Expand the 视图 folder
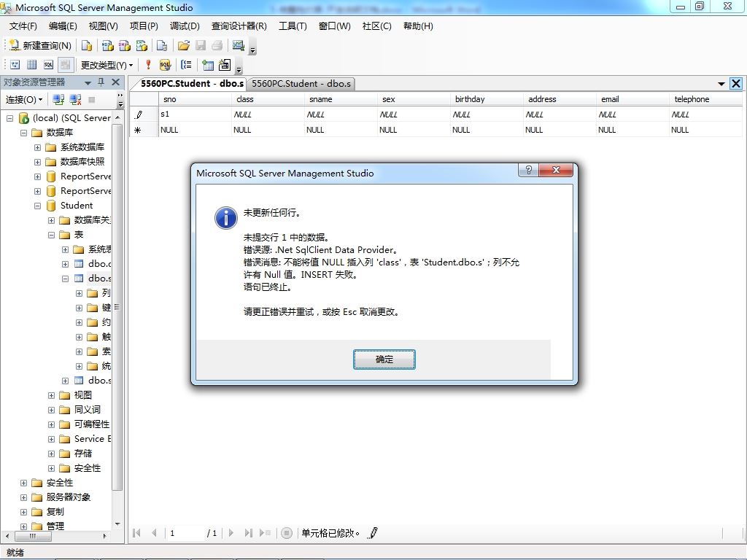Viewport: 747px width, 560px height. click(x=52, y=395)
